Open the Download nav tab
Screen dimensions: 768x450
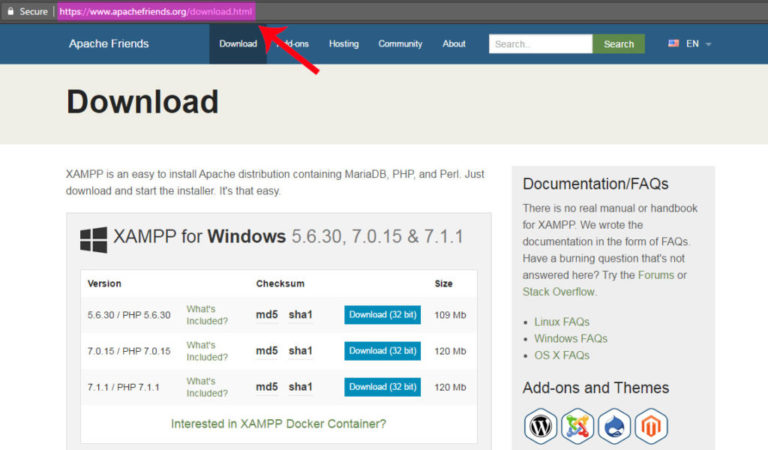pos(238,44)
